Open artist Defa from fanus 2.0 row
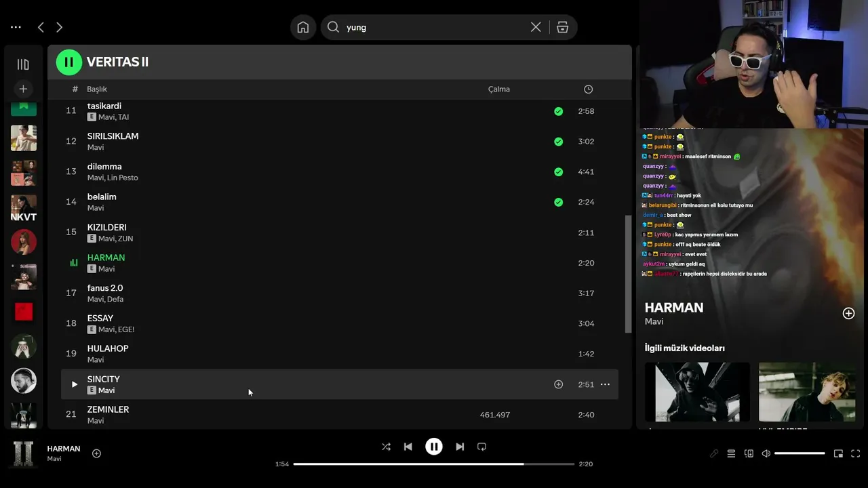This screenshot has width=868, height=488. 115,299
